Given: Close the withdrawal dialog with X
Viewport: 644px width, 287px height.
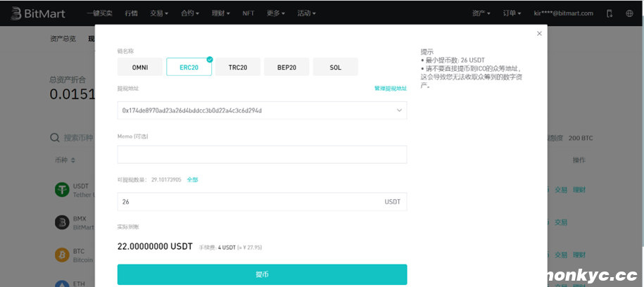Looking at the screenshot, I should click(539, 33).
